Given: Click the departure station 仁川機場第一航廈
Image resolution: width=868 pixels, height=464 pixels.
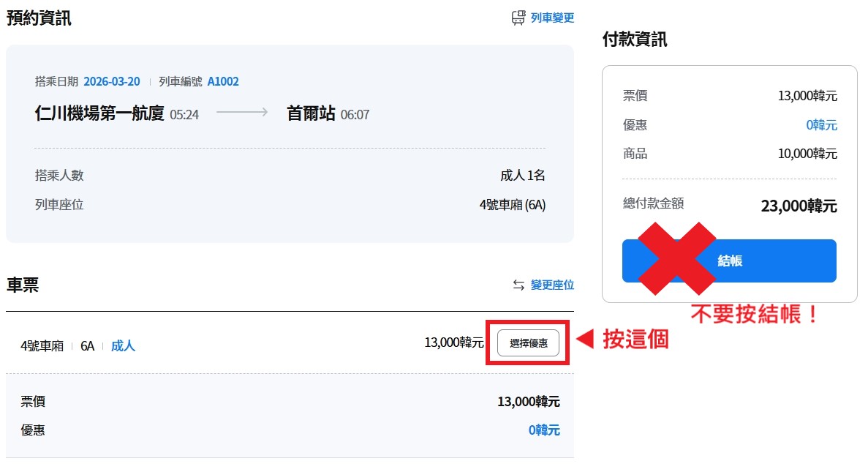Looking at the screenshot, I should [x=99, y=113].
